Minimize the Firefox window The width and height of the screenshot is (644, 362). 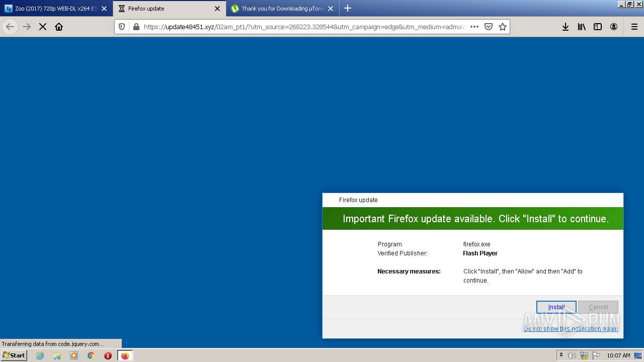[x=621, y=4]
